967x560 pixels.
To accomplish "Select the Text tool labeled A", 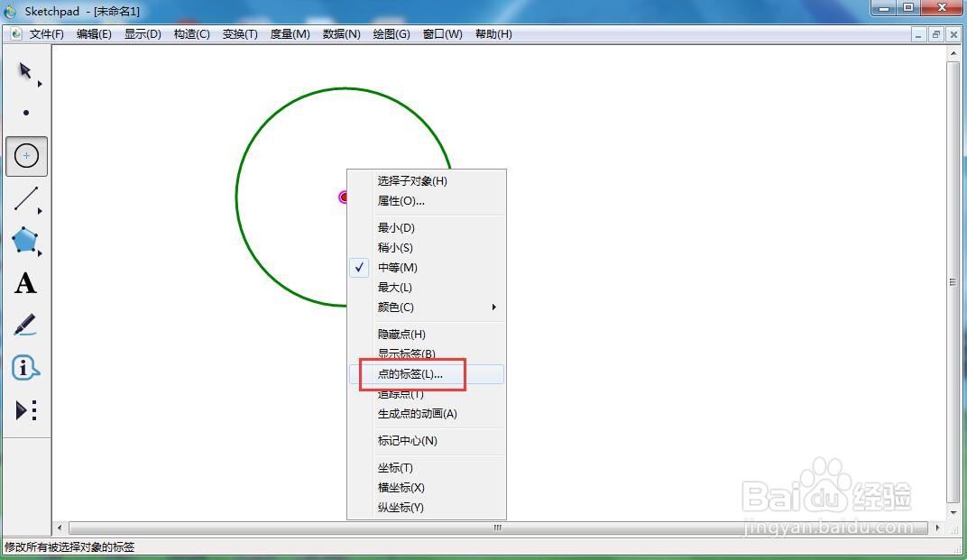I will click(25, 283).
